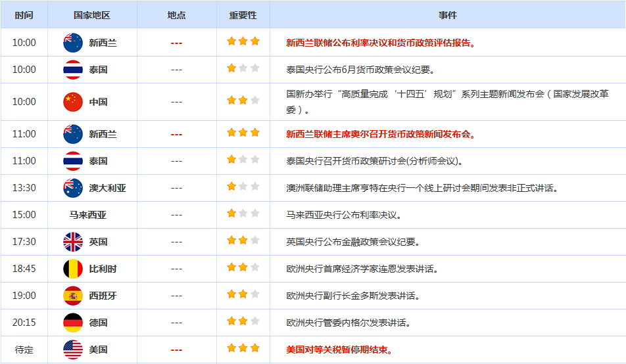Click the star rating in 德国 row

click(243, 321)
